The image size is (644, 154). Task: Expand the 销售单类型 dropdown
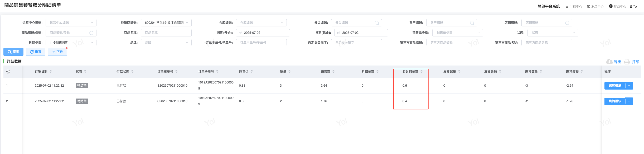click(478, 33)
